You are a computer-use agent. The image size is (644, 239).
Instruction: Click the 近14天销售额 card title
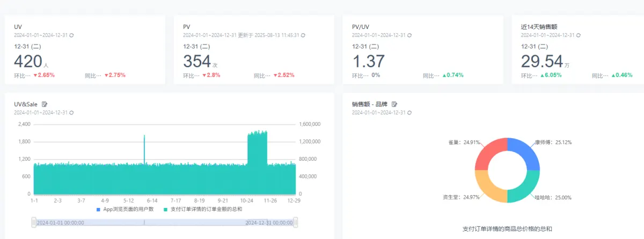540,26
